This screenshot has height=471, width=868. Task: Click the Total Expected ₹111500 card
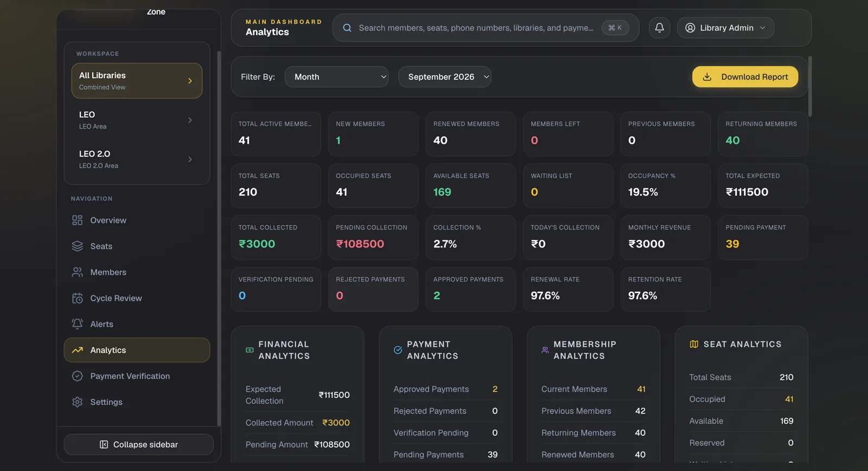coord(763,186)
